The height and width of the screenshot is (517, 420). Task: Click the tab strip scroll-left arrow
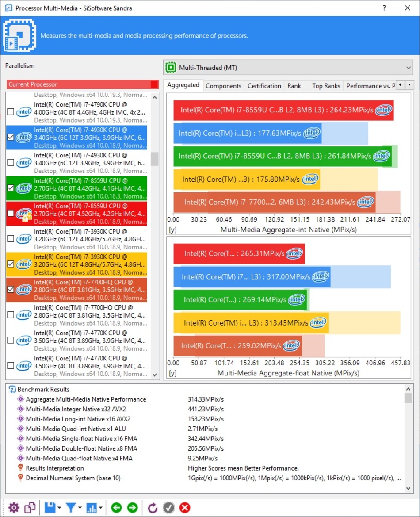[x=400, y=85]
